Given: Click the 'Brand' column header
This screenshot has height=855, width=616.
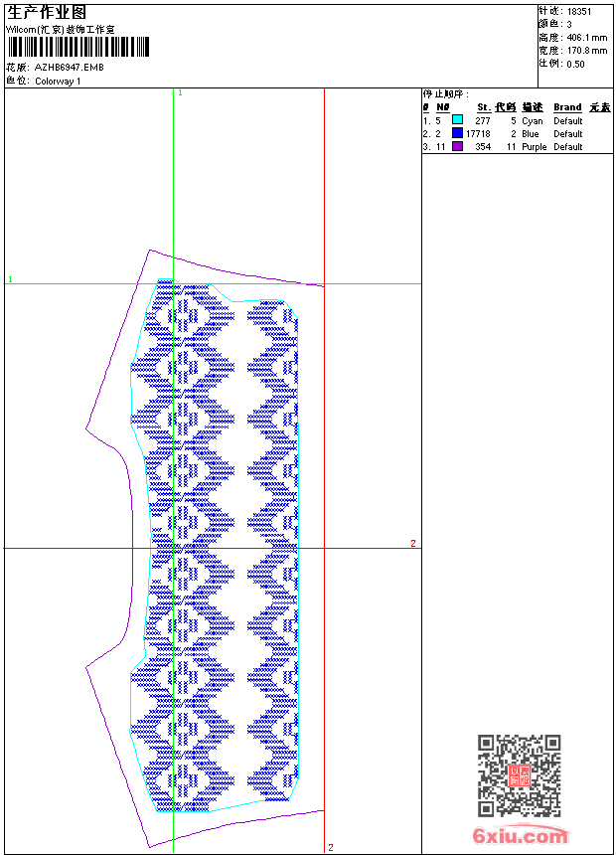Looking at the screenshot, I should click(567, 107).
